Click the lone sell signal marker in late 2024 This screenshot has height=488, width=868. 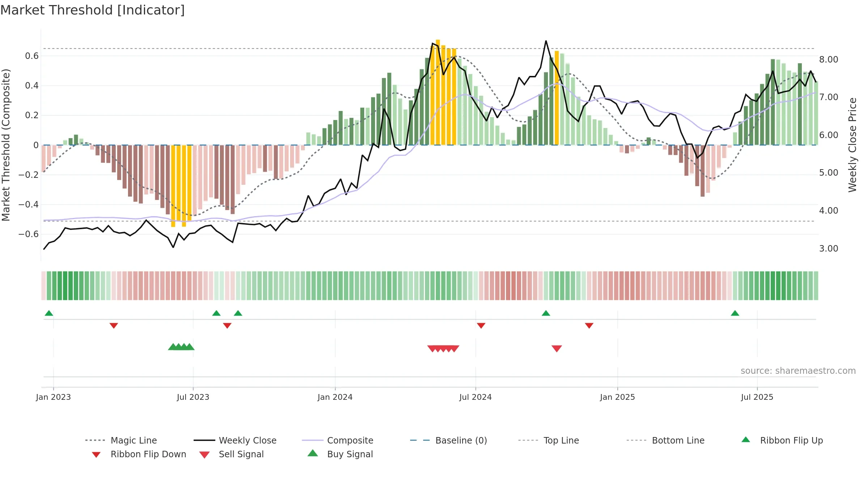(x=557, y=349)
